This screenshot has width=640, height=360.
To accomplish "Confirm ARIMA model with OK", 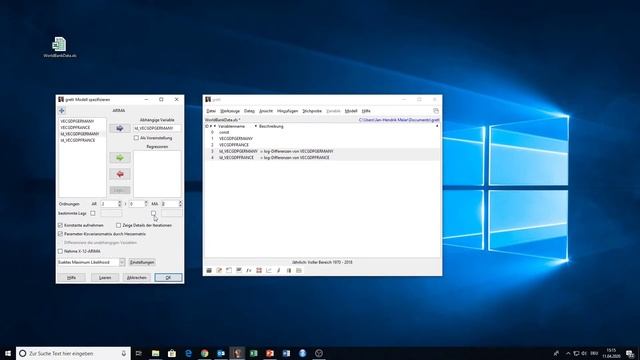I will (x=168, y=278).
